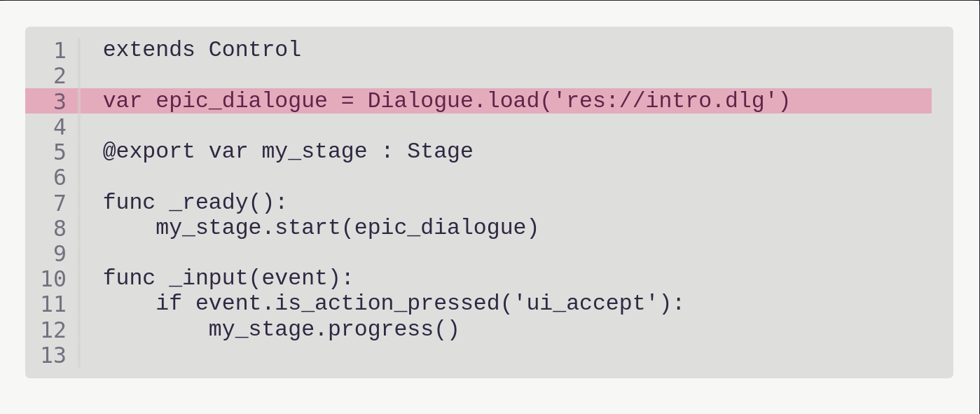Click 'is_action_pressed' method call
Screen dimensions: 980x414
(x=387, y=303)
